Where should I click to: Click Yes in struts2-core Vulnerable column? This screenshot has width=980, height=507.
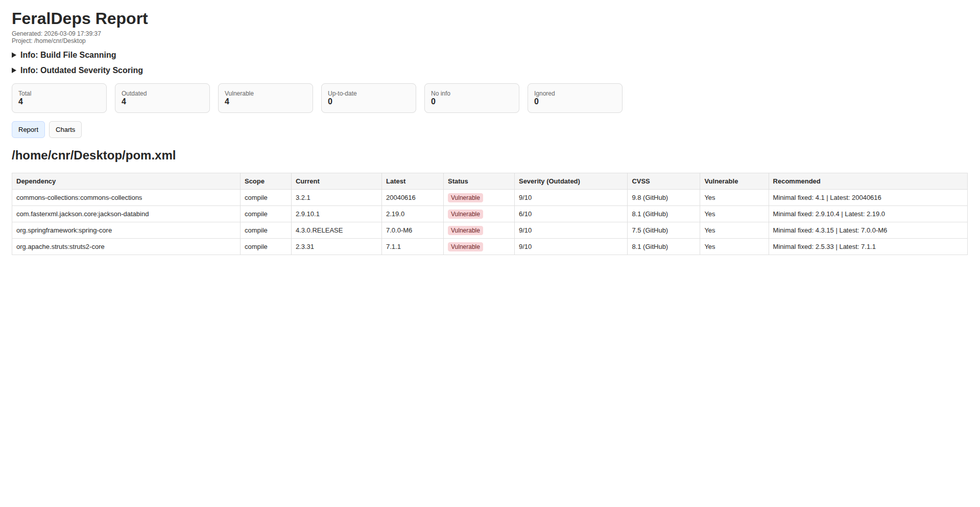[710, 247]
